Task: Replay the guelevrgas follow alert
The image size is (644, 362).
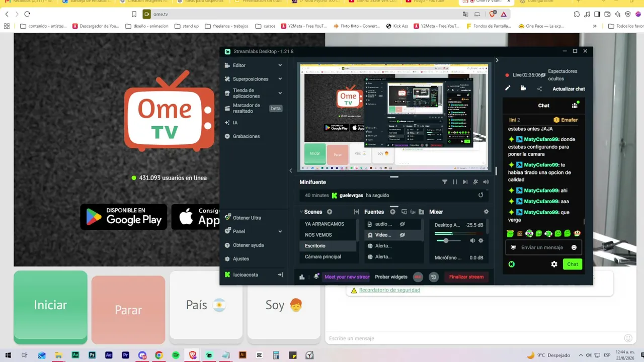Action: tap(480, 195)
